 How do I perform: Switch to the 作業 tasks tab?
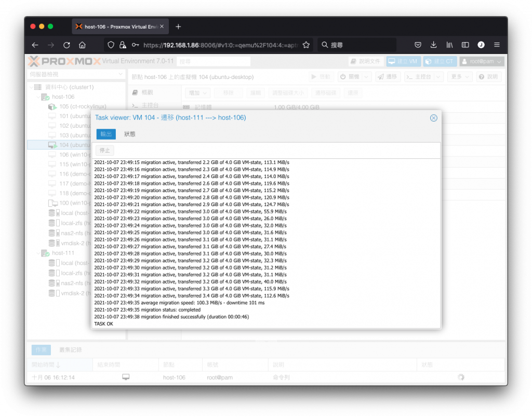pos(41,350)
